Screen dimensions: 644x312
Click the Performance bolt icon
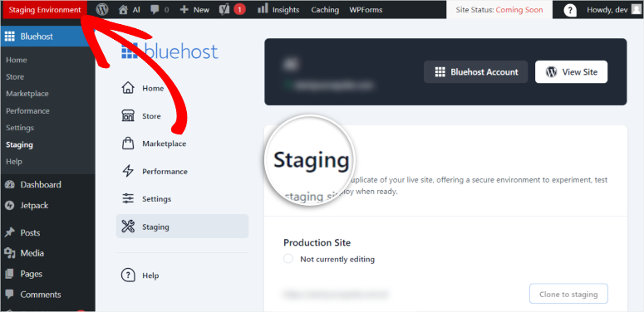[x=128, y=172]
